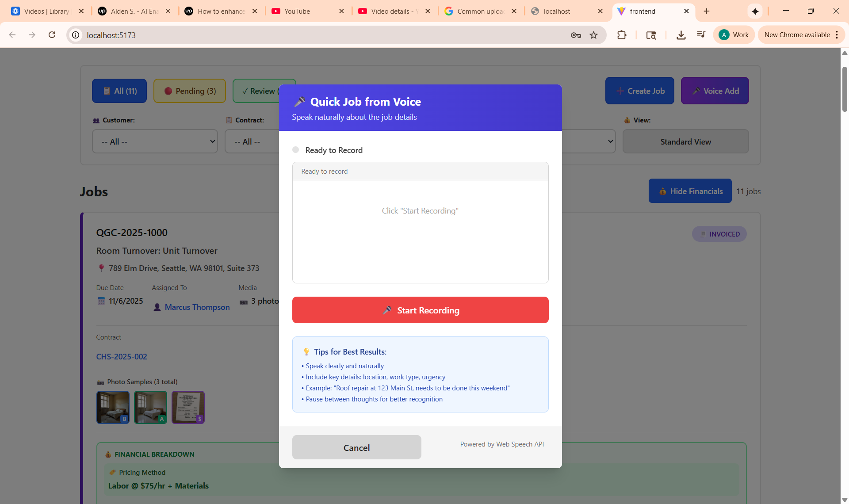Select the Pending (3) filter tab
Screen dimensions: 849x504
[190, 91]
